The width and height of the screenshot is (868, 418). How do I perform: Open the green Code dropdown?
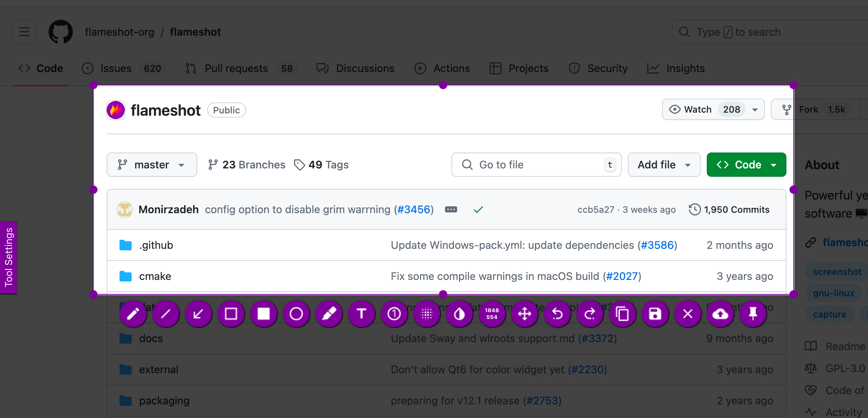[746, 165]
